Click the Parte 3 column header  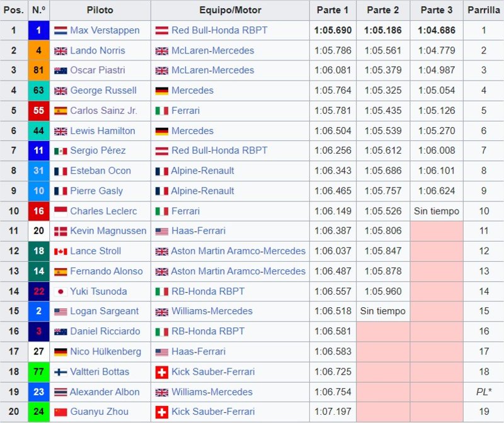pyautogui.click(x=437, y=10)
